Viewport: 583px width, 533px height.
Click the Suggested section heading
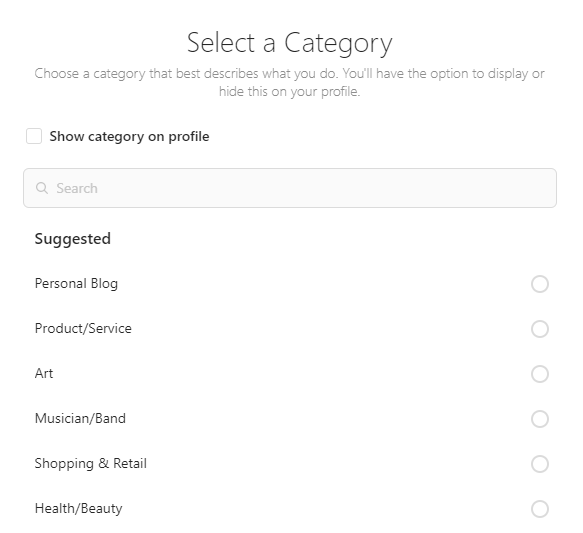point(73,239)
